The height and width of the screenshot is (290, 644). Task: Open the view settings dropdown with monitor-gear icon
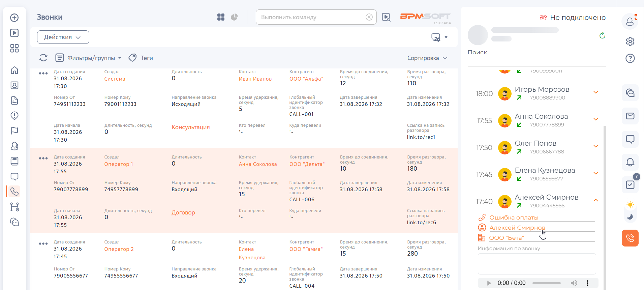point(439,37)
